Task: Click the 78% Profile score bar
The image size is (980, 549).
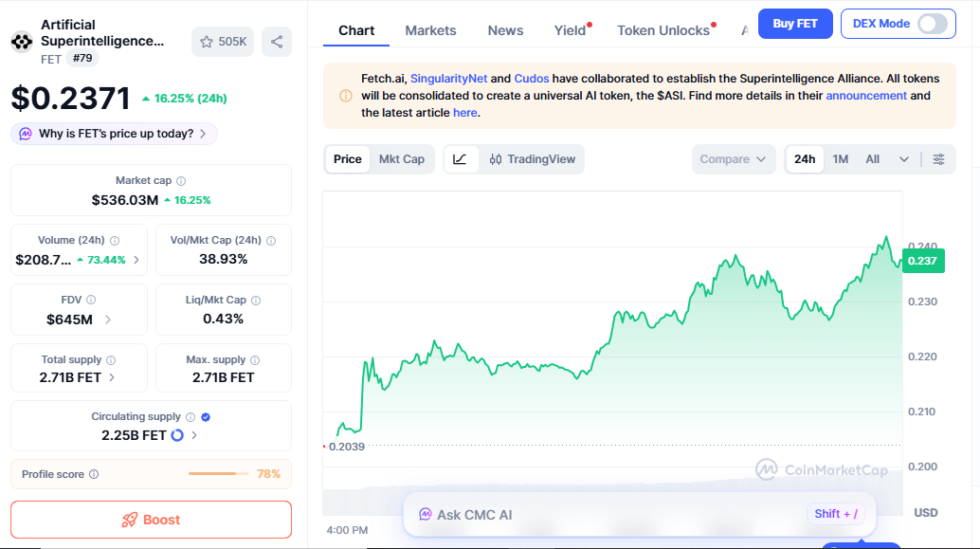Action: click(x=220, y=473)
